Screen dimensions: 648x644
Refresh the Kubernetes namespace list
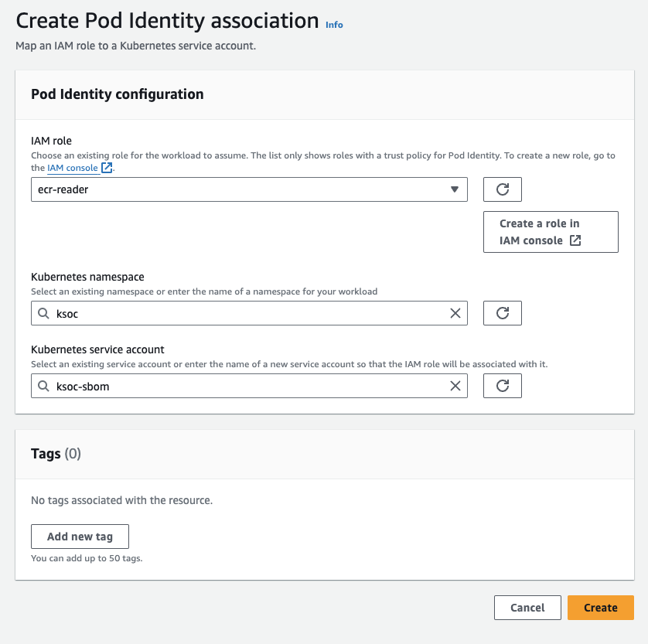pyautogui.click(x=502, y=313)
